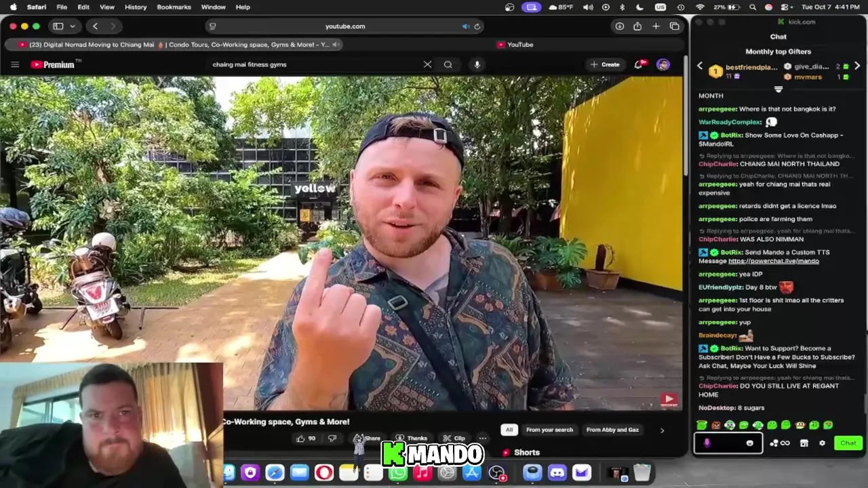The image size is (868, 488).
Task: Open the YouTube hamburger guide menu
Action: click(x=15, y=64)
